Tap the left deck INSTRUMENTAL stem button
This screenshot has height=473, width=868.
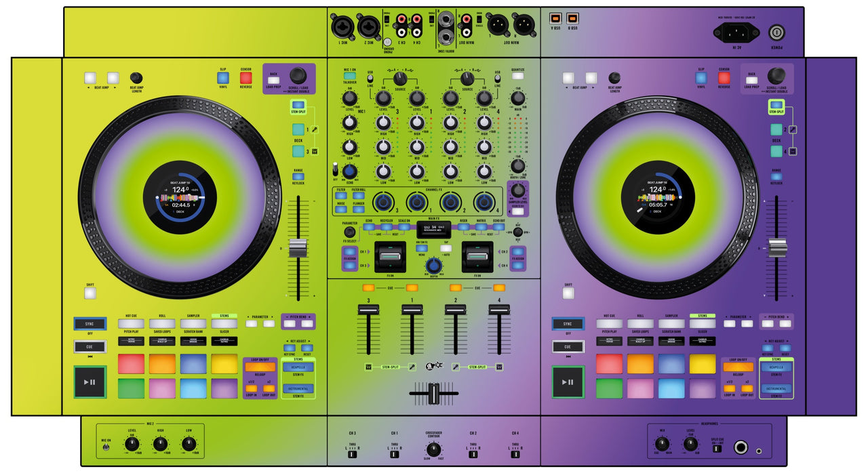click(x=298, y=389)
